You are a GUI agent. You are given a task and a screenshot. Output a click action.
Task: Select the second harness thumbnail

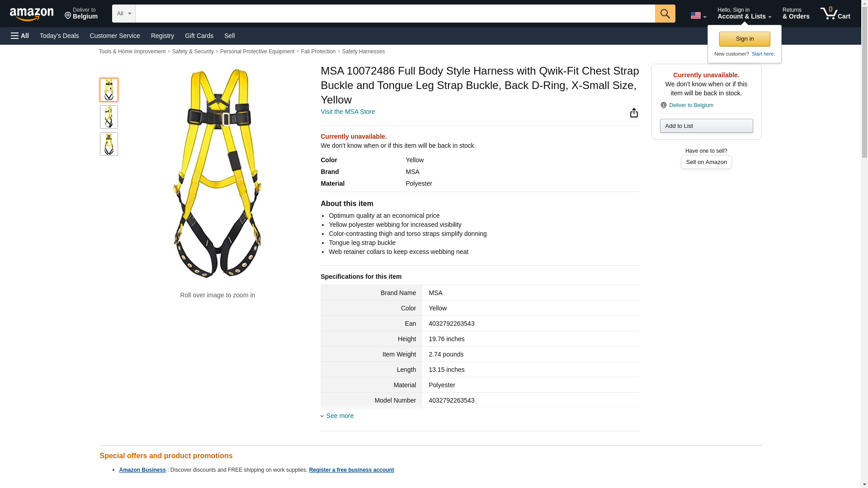pyautogui.click(x=109, y=117)
